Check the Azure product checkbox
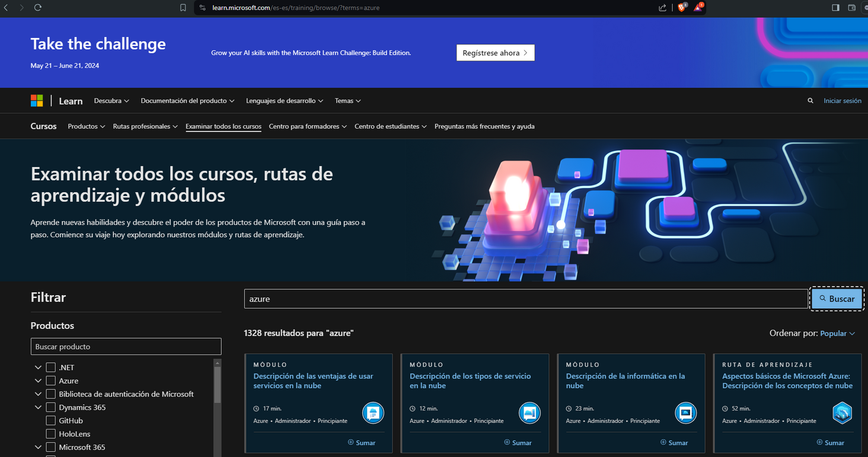 51,381
